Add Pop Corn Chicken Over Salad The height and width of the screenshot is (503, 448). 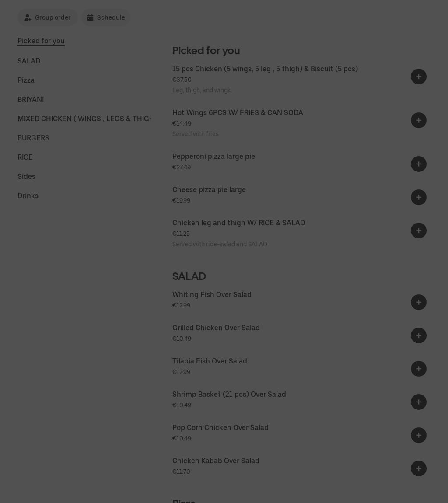pos(418,435)
